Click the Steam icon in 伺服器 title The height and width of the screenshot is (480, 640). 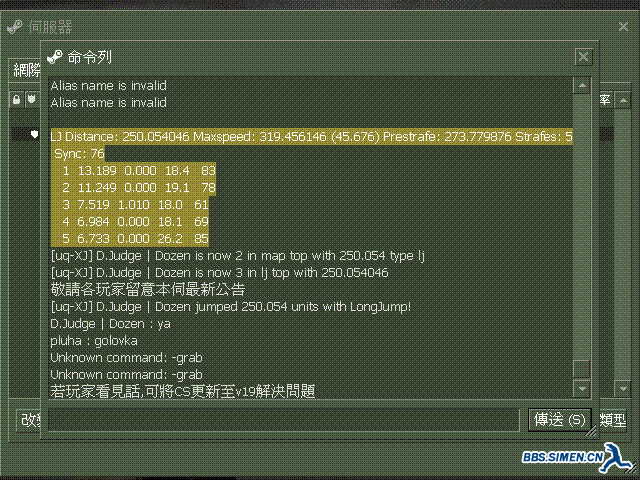[x=15, y=27]
